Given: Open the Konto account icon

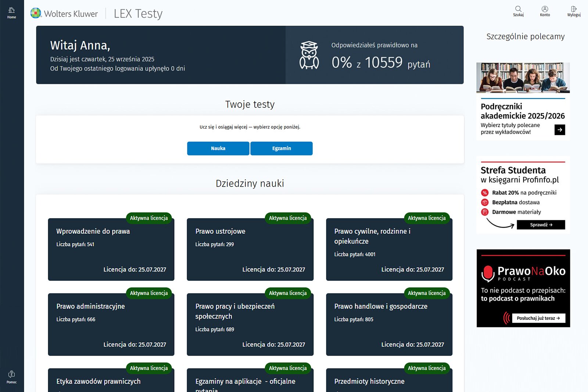Looking at the screenshot, I should (545, 11).
